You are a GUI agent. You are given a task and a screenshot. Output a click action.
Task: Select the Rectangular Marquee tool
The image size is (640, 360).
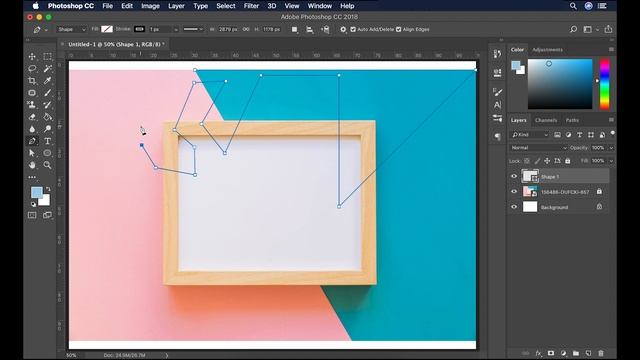pyautogui.click(x=47, y=56)
